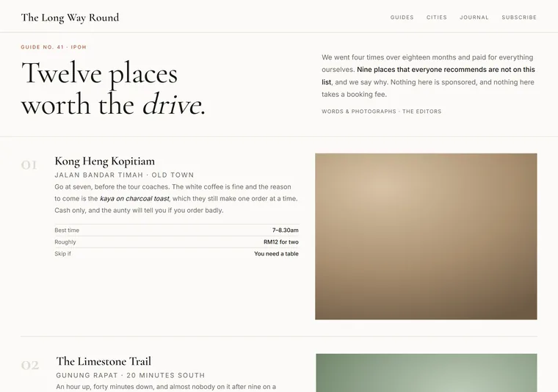Click the '01' entry number
Image resolution: width=558 pixels, height=392 pixels.
pyautogui.click(x=29, y=165)
